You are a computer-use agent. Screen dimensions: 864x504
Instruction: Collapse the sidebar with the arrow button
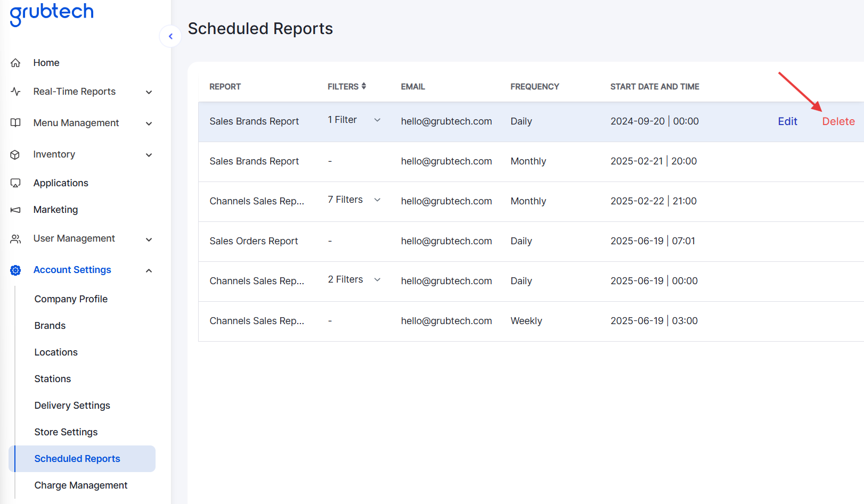click(170, 36)
